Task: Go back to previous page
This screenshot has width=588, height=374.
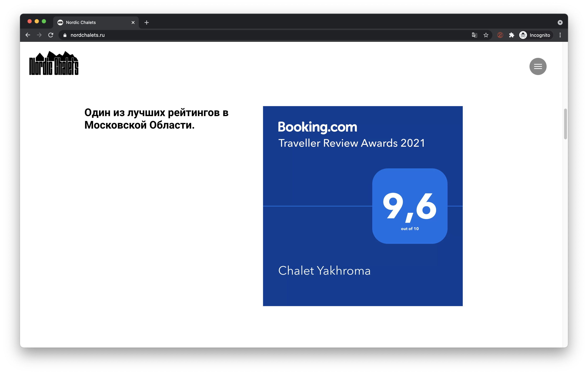Action: pos(28,35)
